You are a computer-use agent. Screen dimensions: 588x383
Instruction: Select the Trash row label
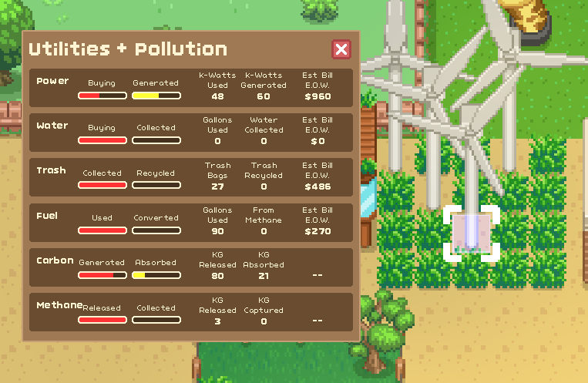click(x=52, y=170)
